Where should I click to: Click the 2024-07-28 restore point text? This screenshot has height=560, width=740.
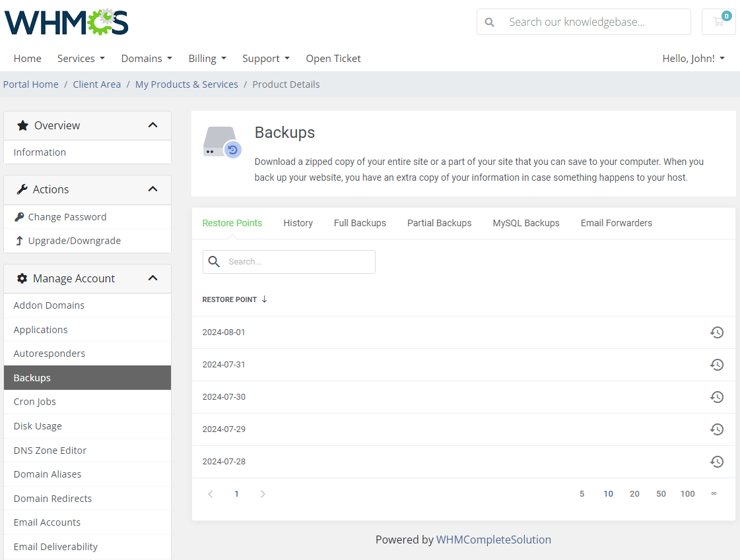click(x=224, y=462)
